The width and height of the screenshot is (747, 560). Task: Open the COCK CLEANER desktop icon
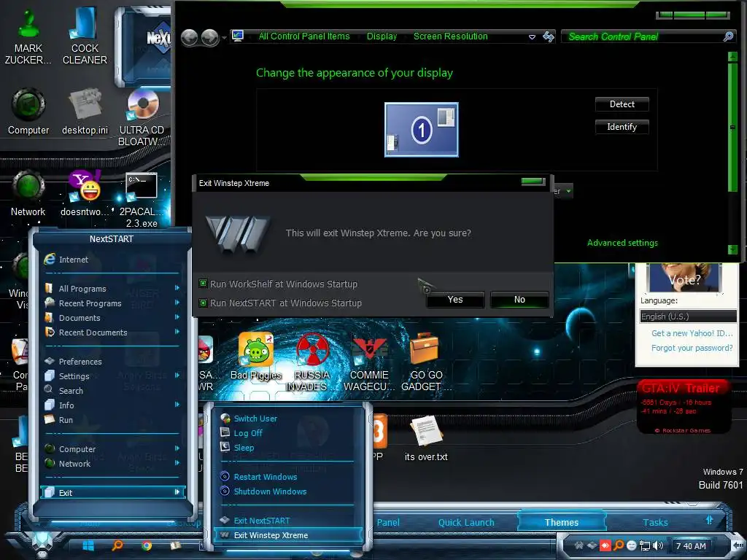[85, 36]
